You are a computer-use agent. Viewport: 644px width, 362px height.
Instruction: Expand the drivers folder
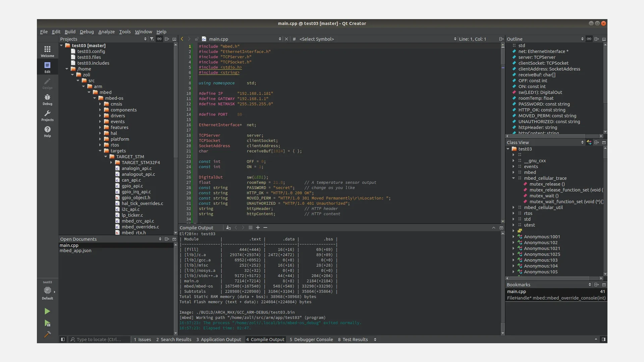(x=100, y=116)
